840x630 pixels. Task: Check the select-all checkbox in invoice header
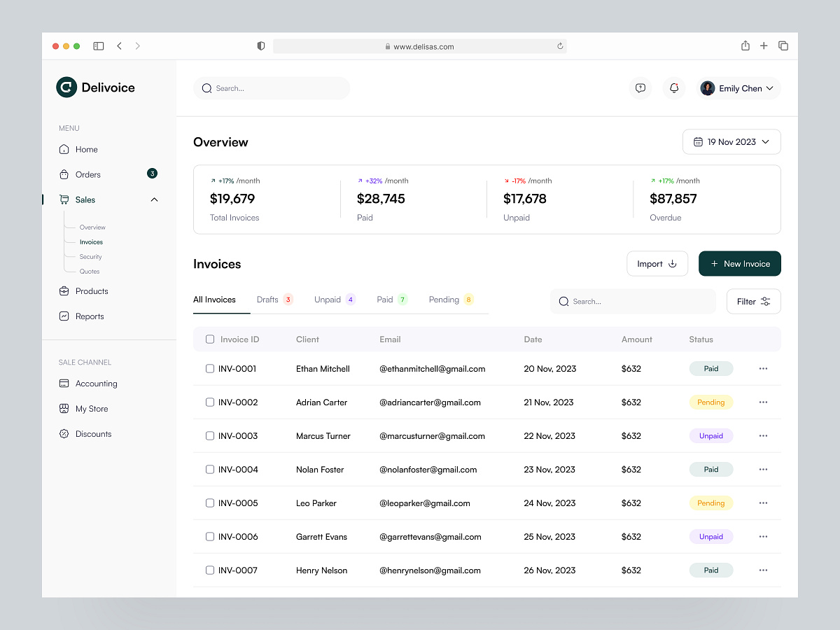coord(210,339)
